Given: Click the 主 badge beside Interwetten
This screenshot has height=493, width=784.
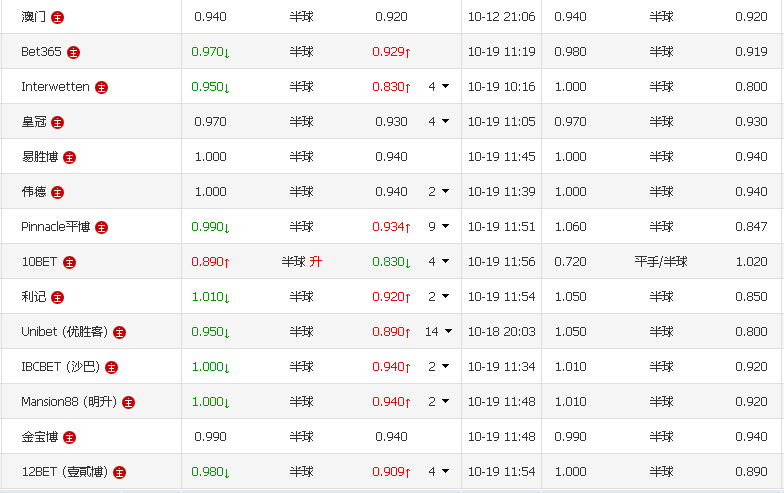Looking at the screenshot, I should (101, 87).
